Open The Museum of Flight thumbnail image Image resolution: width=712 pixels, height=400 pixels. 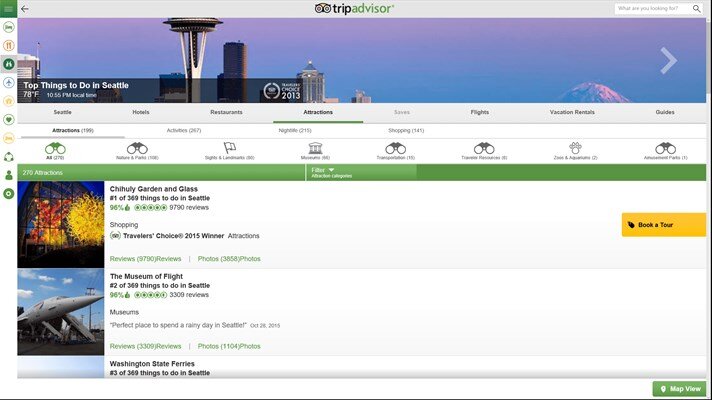point(60,312)
